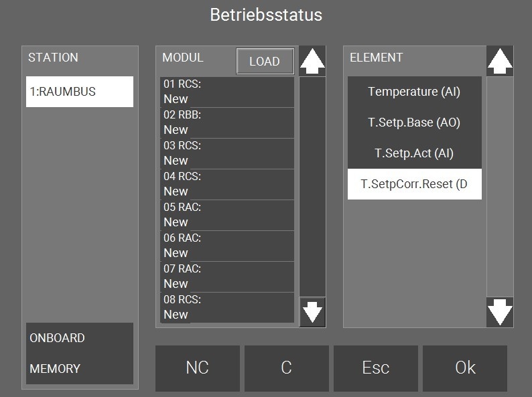Open the ONBOARD station entry
The width and height of the screenshot is (532, 397).
[80, 338]
